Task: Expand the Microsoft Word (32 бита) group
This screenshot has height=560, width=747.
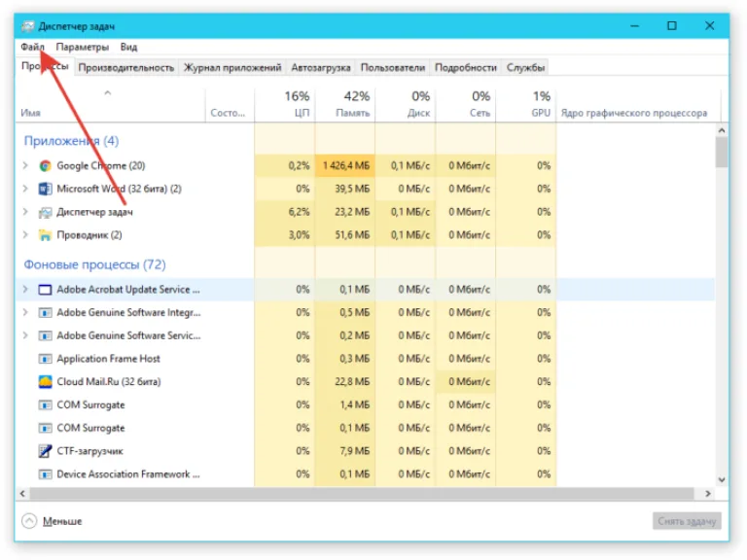Action: point(25,189)
